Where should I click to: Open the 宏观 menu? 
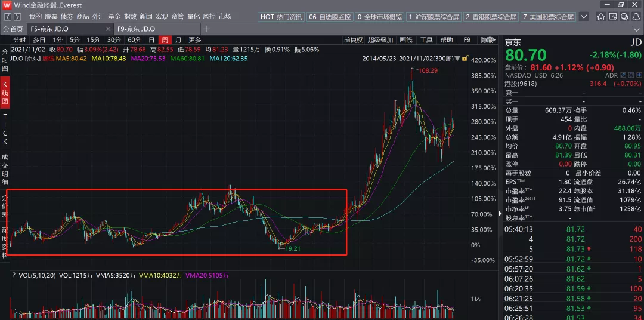(162, 17)
